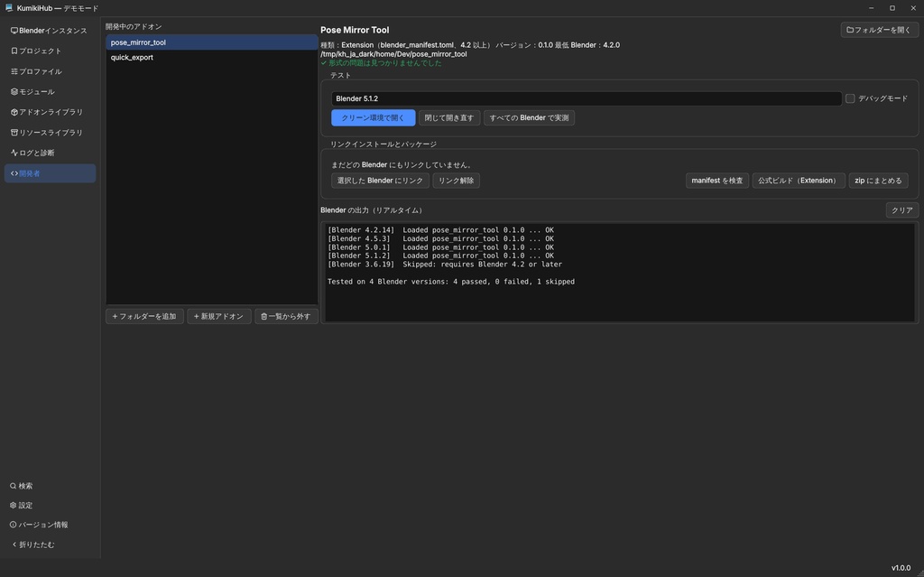Open the プロファイル sidebar item
The width and height of the screenshot is (924, 577).
pos(51,71)
